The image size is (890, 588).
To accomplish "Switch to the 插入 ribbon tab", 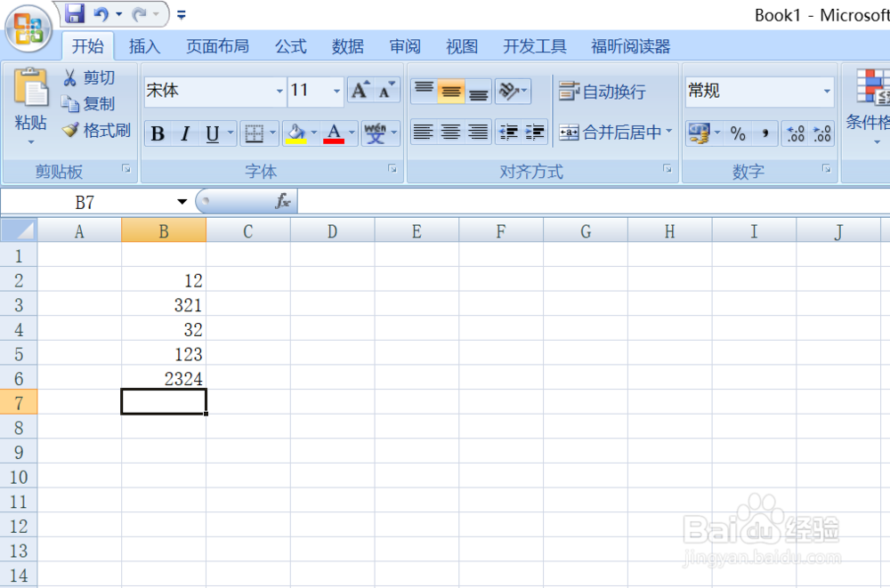I will click(x=144, y=46).
